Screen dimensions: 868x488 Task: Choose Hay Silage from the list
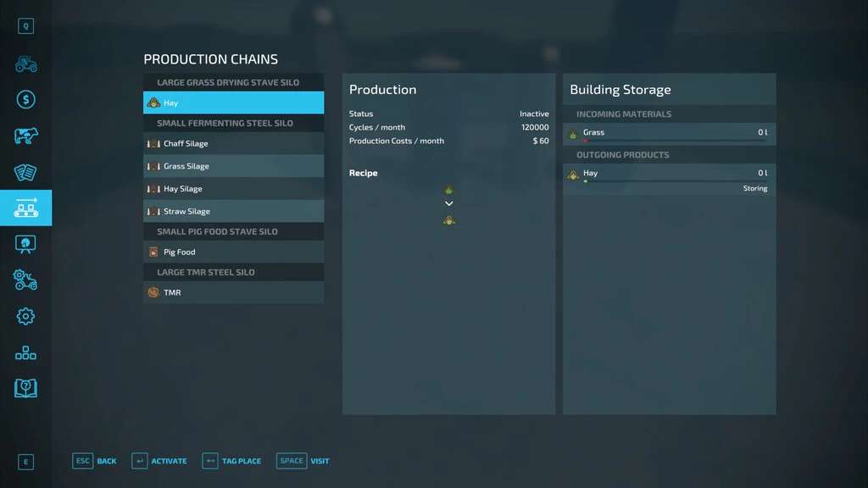[233, 189]
